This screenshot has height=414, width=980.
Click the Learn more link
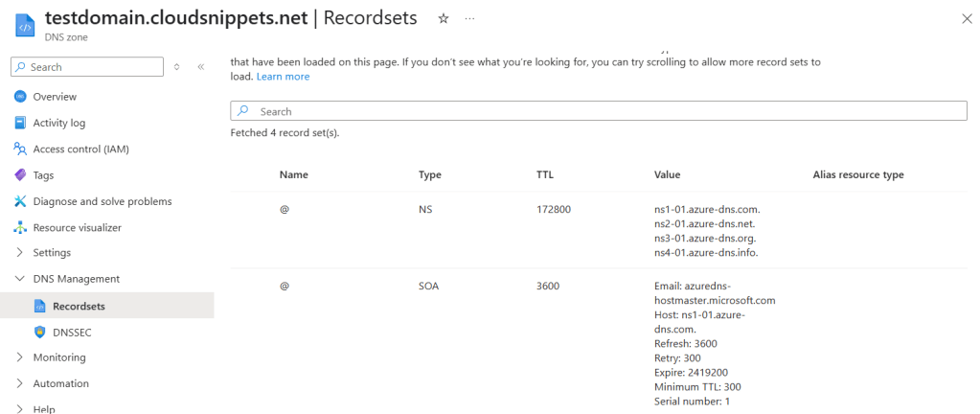pos(283,77)
